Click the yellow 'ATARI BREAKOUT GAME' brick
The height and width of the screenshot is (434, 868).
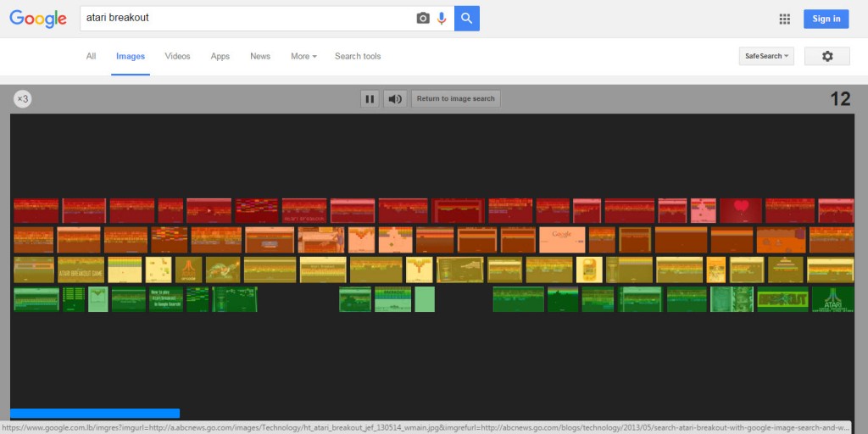(81, 270)
